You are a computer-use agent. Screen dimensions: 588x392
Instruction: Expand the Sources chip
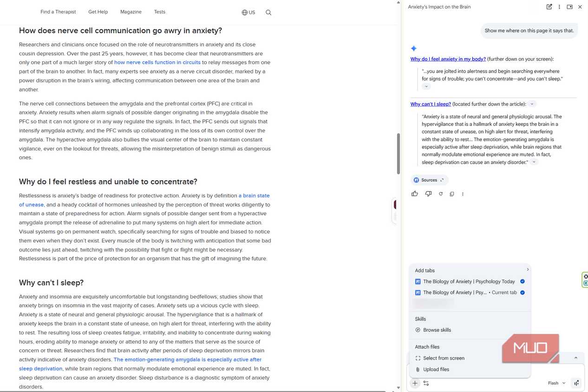coord(429,180)
